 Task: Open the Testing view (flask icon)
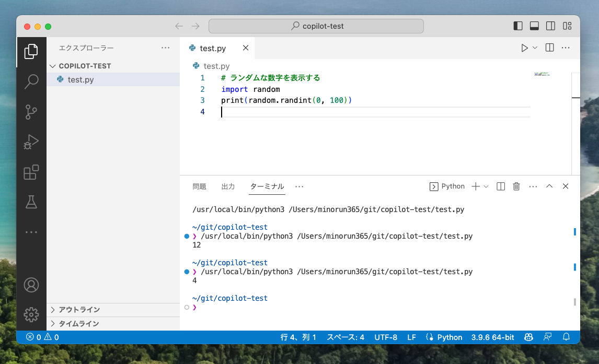pos(31,201)
